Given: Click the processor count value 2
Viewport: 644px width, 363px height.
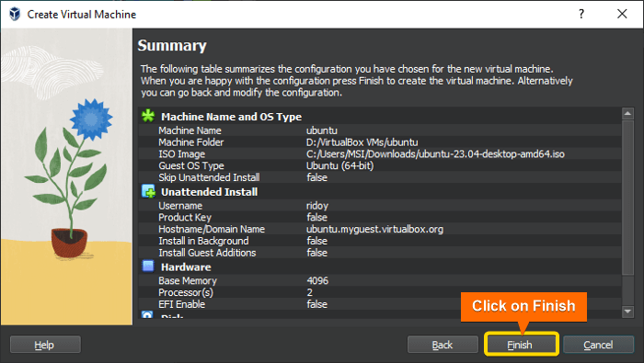Looking at the screenshot, I should 310,292.
